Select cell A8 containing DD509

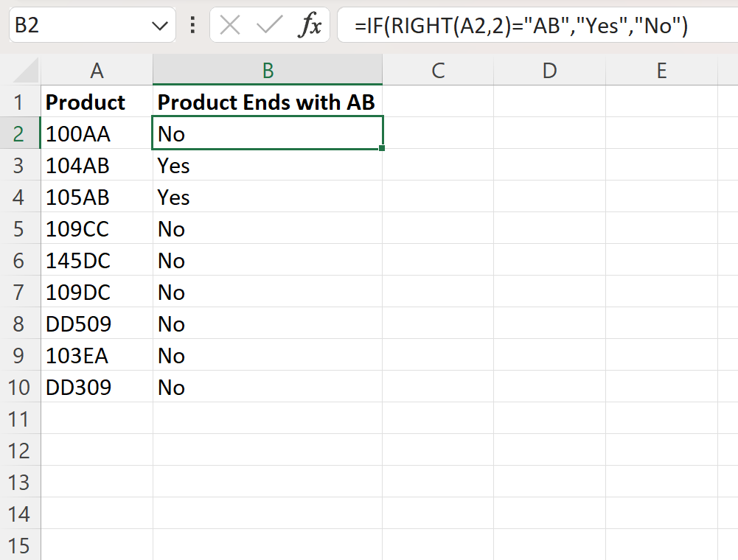tap(97, 323)
